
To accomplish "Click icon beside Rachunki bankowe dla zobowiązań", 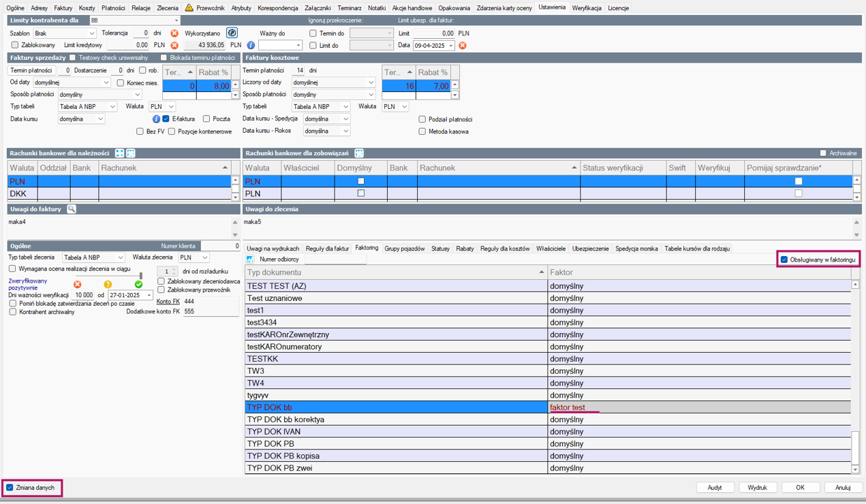I will [359, 153].
